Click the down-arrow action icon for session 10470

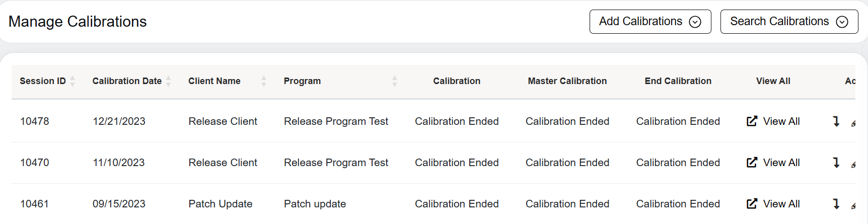click(836, 163)
